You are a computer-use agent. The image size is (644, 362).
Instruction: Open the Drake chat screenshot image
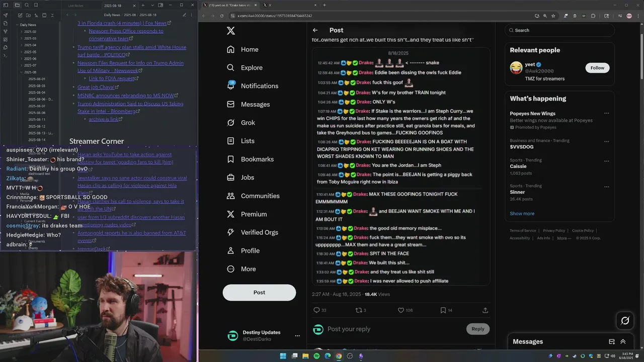[400, 166]
